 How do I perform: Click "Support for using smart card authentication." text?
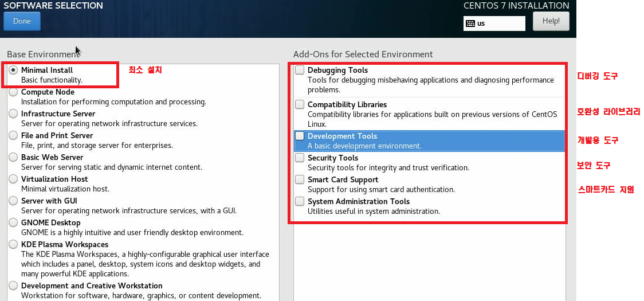point(381,190)
